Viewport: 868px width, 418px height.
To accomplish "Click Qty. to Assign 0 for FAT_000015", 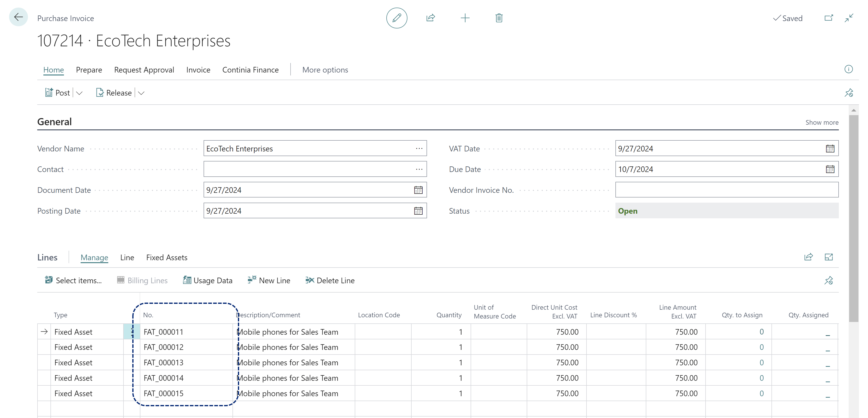I will (761, 393).
